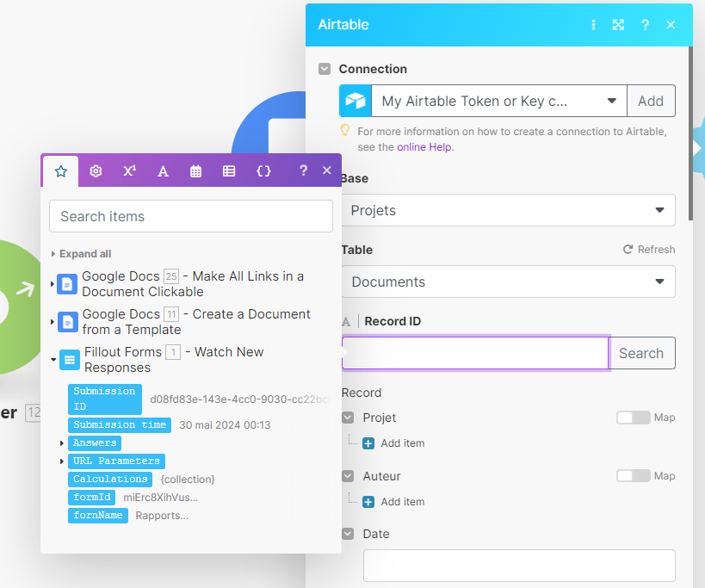This screenshot has height=588, width=705.
Task: Click the Airtable connection logo icon
Action: tap(356, 101)
